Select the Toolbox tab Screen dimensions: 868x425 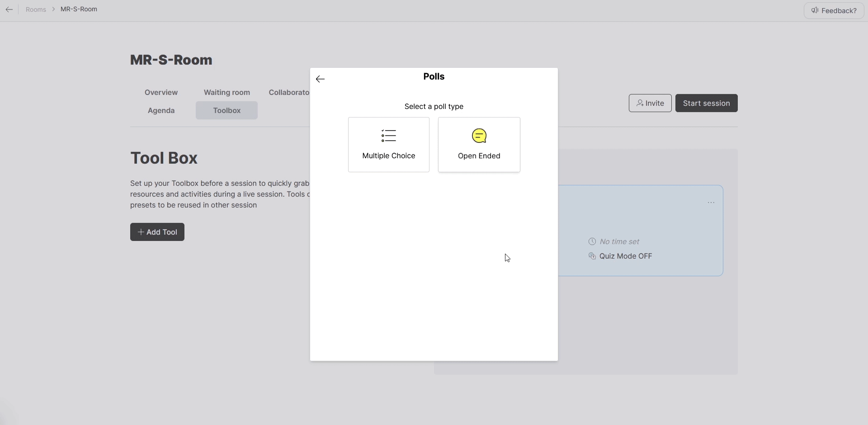point(226,110)
